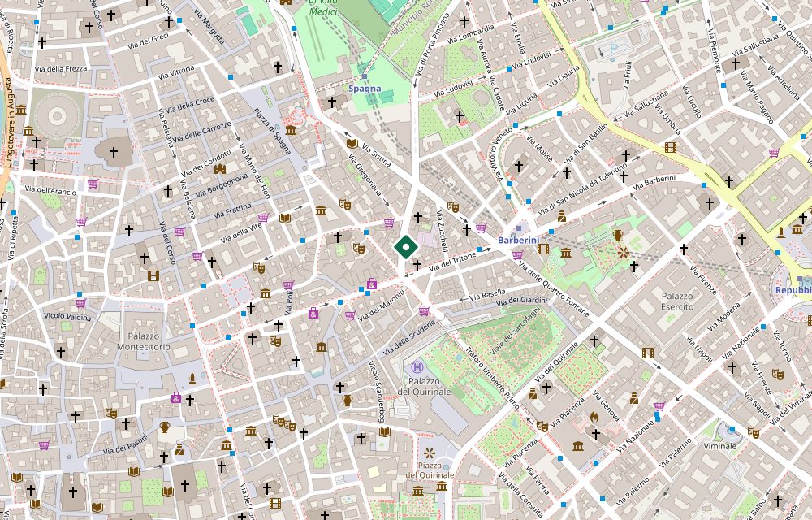Screen dimensions: 812x520
Task: Click the Via Lombardia street label
Action: click(x=471, y=33)
